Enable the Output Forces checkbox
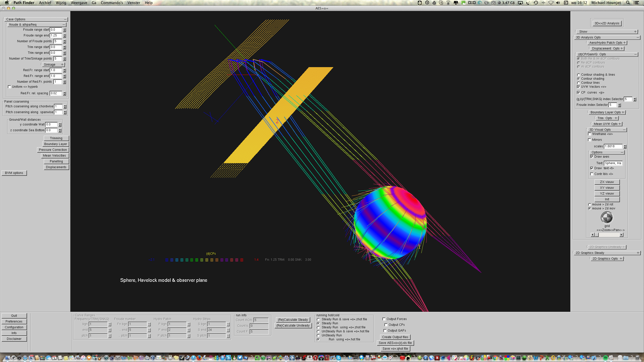 384,319
